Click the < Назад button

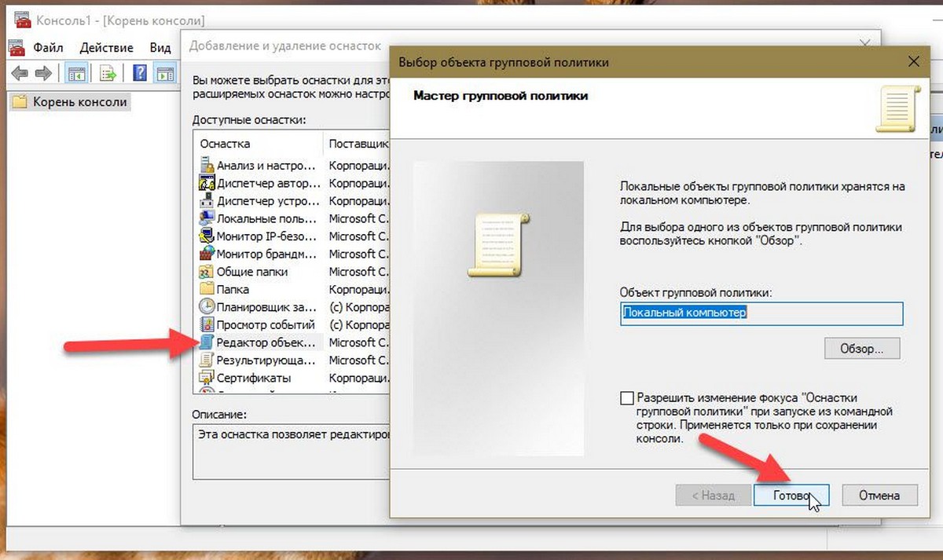pos(713,496)
